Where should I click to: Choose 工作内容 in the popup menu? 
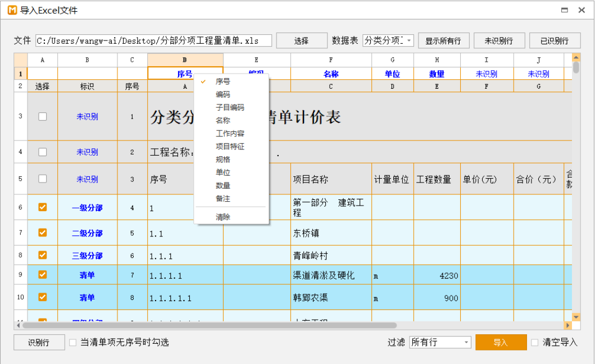(230, 134)
